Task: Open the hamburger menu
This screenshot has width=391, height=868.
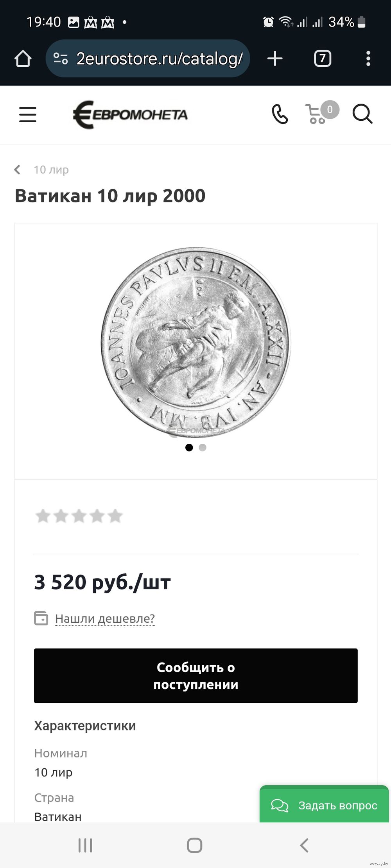Action: [x=28, y=115]
